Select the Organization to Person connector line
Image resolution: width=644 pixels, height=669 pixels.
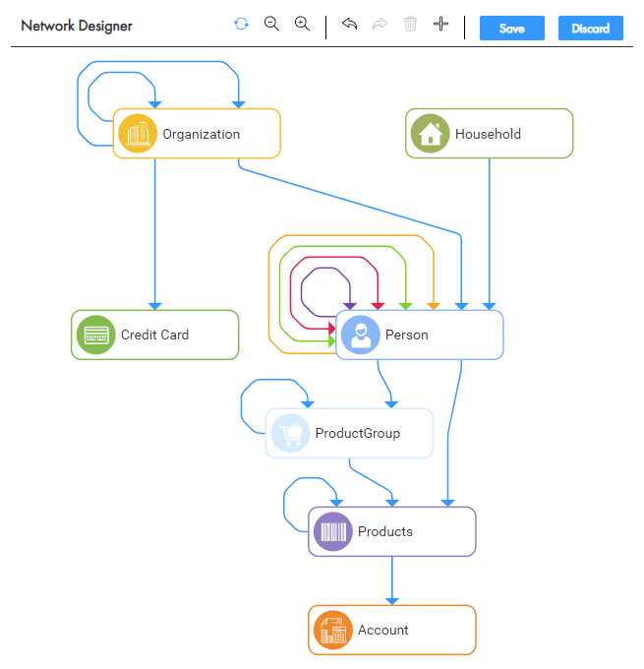click(350, 202)
